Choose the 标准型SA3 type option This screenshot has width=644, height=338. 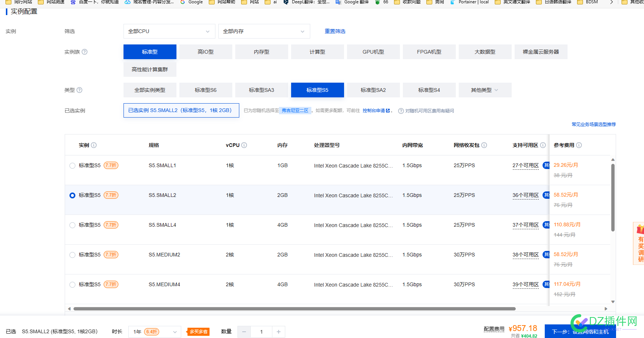pyautogui.click(x=262, y=90)
